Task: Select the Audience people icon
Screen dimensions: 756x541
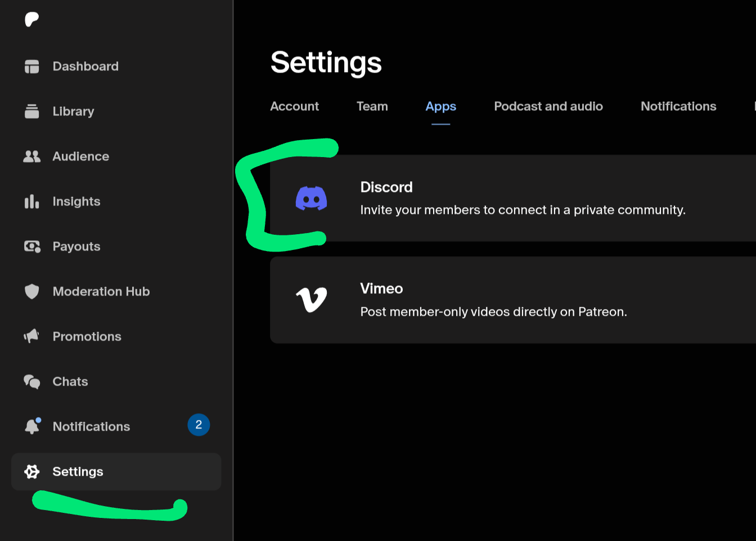Action: click(32, 157)
